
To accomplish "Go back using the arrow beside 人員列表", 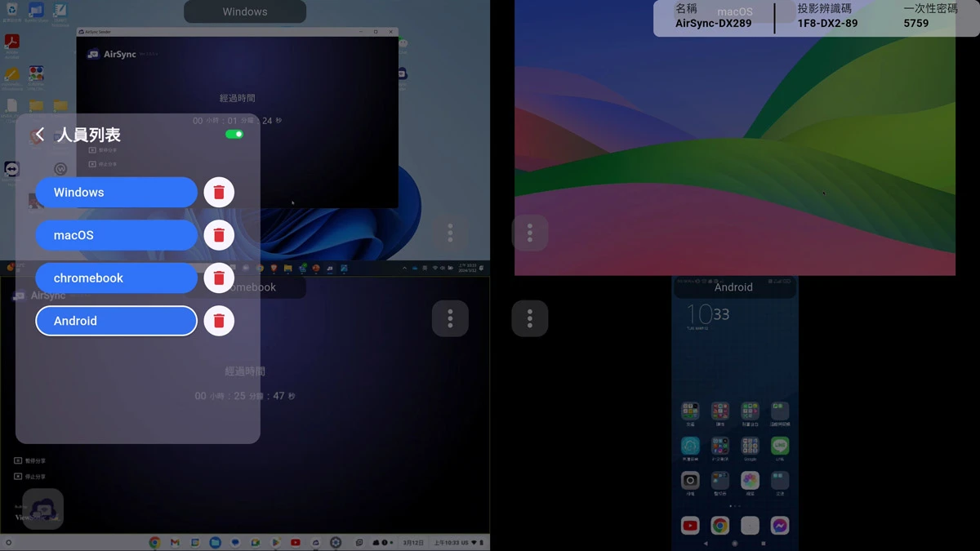I will 40,135.
